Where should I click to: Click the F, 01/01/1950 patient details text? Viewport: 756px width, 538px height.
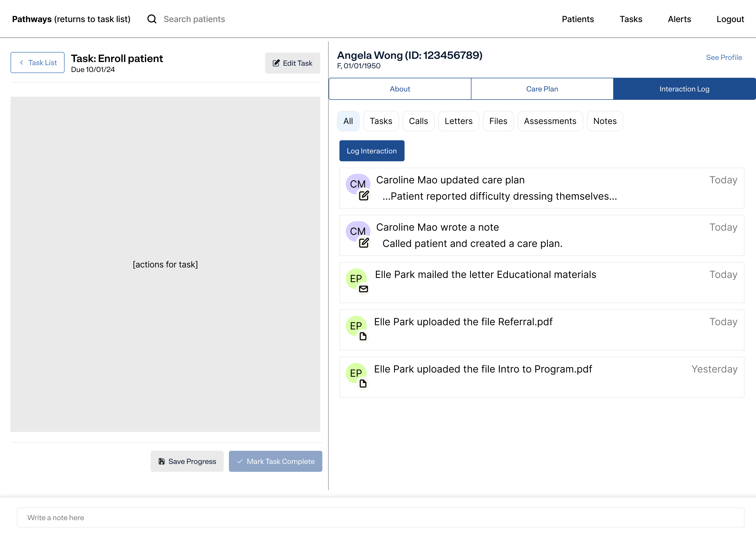pos(359,66)
